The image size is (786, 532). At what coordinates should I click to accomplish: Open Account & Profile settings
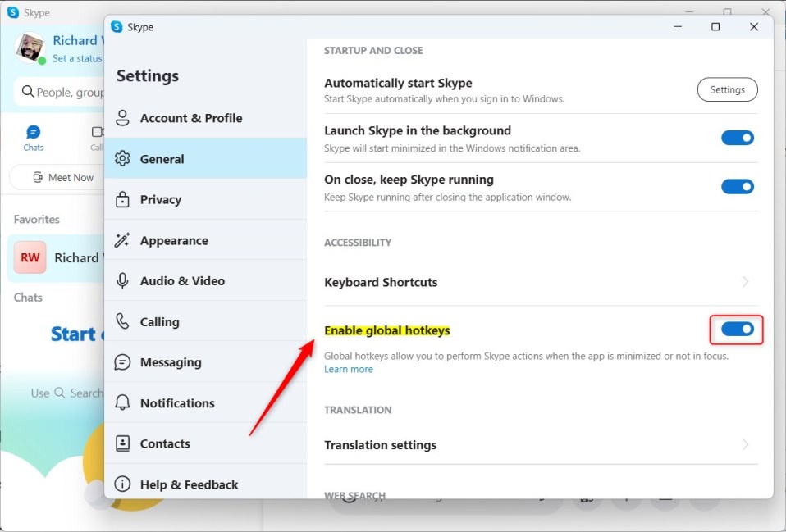pyautogui.click(x=206, y=118)
